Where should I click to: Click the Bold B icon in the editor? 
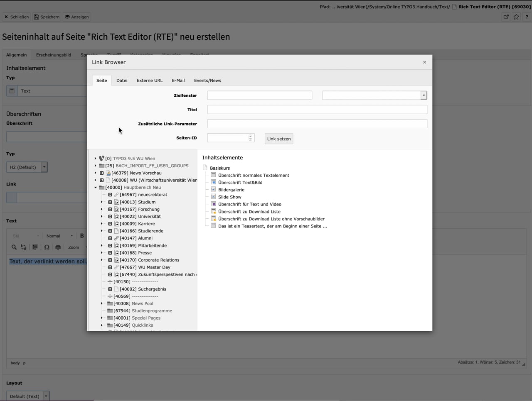click(x=82, y=236)
